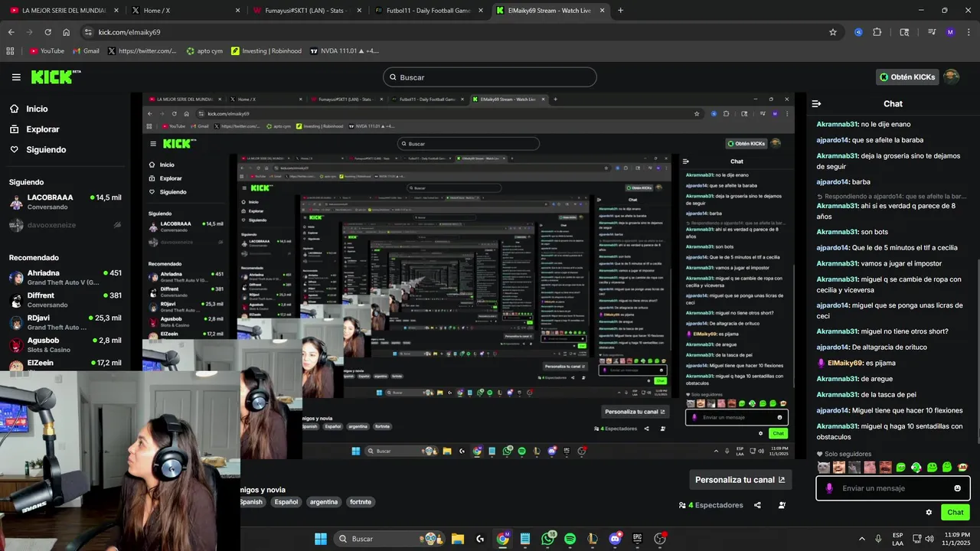Bookmark this page with star icon
Image resolution: width=980 pixels, height=551 pixels.
click(833, 32)
